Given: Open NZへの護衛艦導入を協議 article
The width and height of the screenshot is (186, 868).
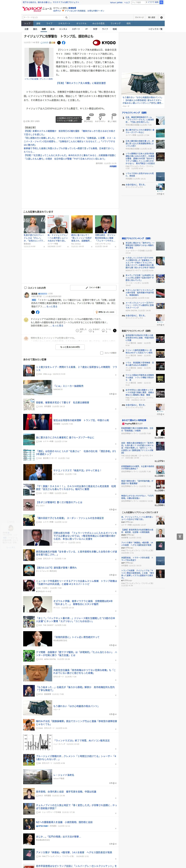Looking at the screenshot, I should (x=64, y=822).
